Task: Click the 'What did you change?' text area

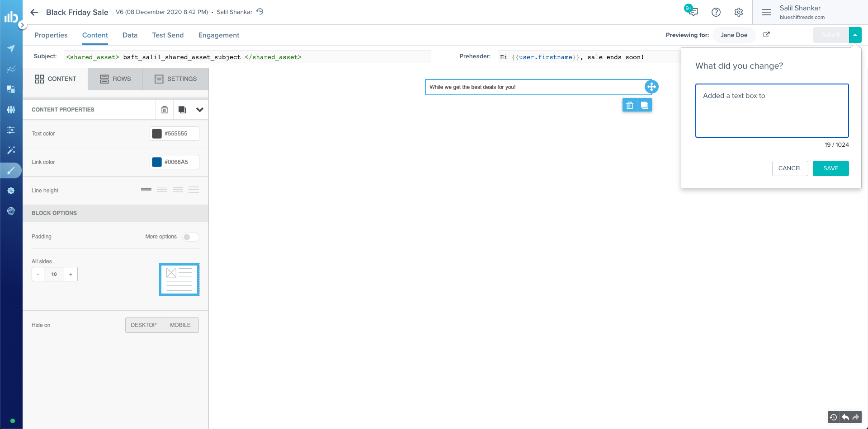Action: (x=772, y=111)
